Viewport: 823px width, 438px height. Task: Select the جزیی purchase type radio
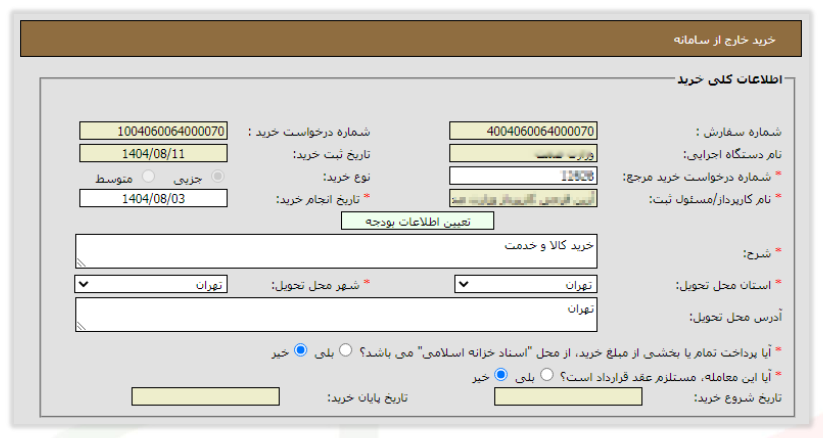218,176
